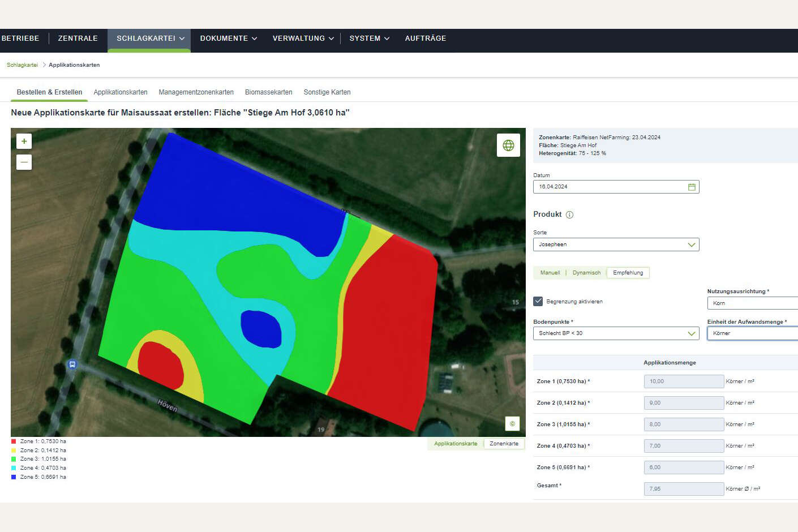Click the Applikationsmenge column header
Viewport: 798px width, 532px height.
[670, 363]
